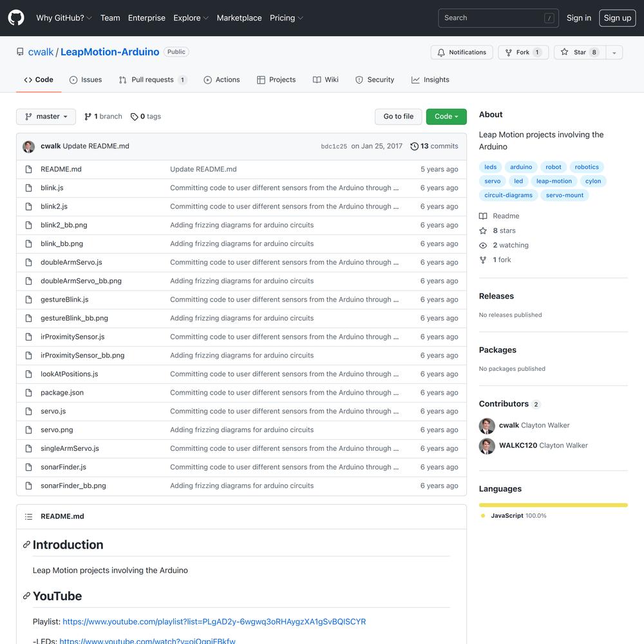Click the WALKC120 contributor avatar
This screenshot has height=644, width=644.
[x=487, y=446]
